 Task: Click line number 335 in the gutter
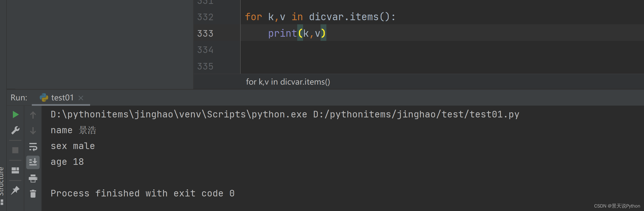(x=205, y=66)
